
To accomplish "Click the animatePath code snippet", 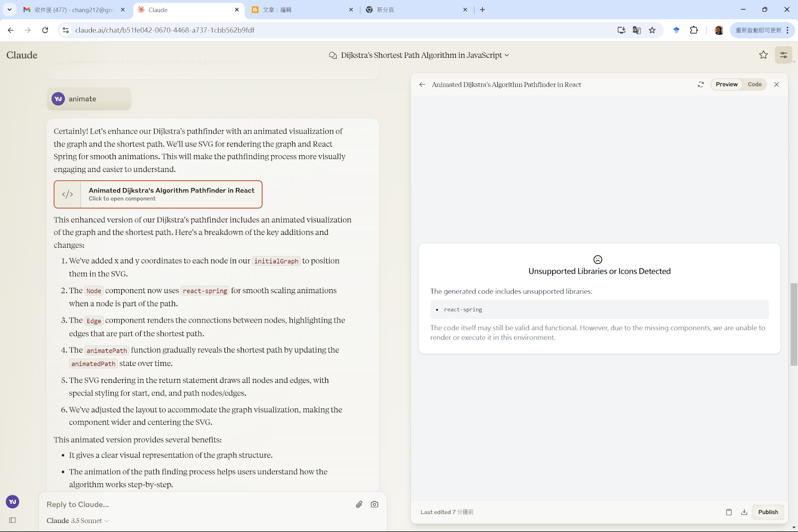I will (107, 351).
